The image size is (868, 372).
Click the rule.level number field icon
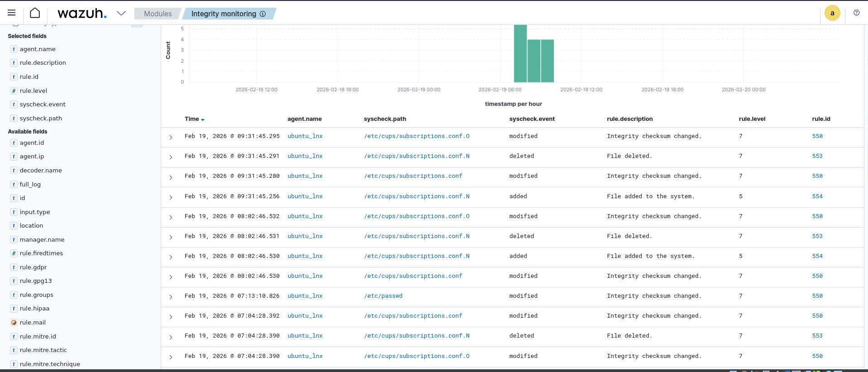(14, 91)
